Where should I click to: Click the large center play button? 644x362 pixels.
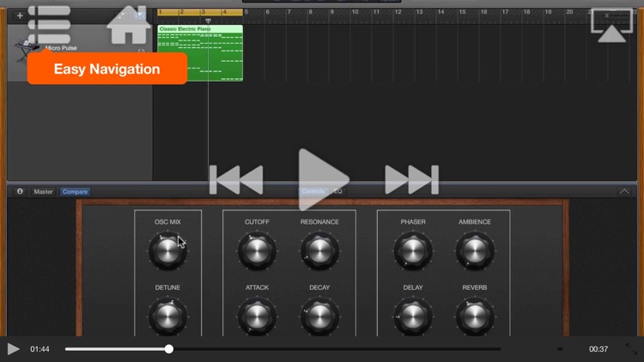click(x=324, y=180)
